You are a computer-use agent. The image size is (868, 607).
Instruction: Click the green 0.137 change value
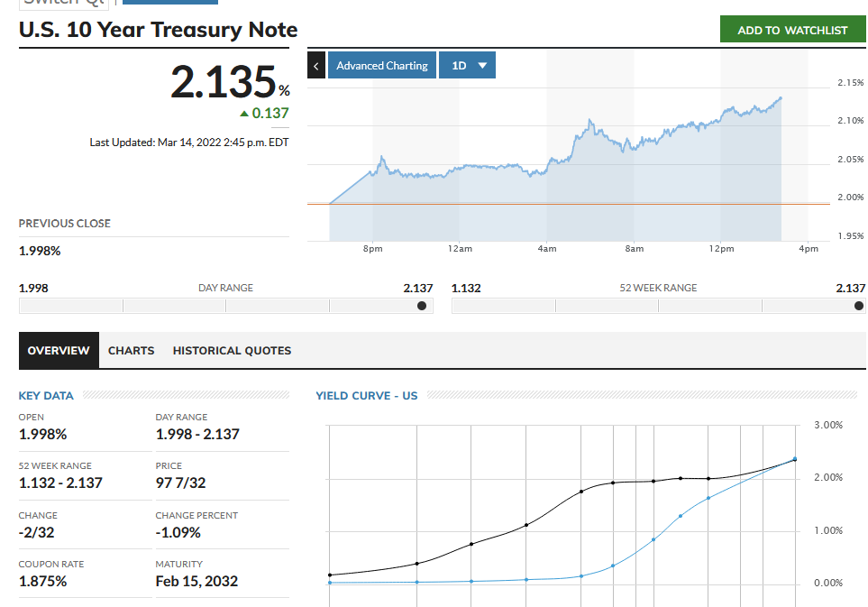(x=270, y=113)
